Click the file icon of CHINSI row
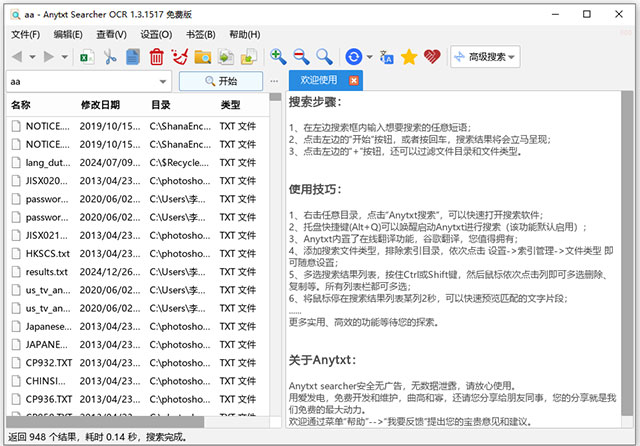Screen dimensions: 640x446 click(x=16, y=381)
